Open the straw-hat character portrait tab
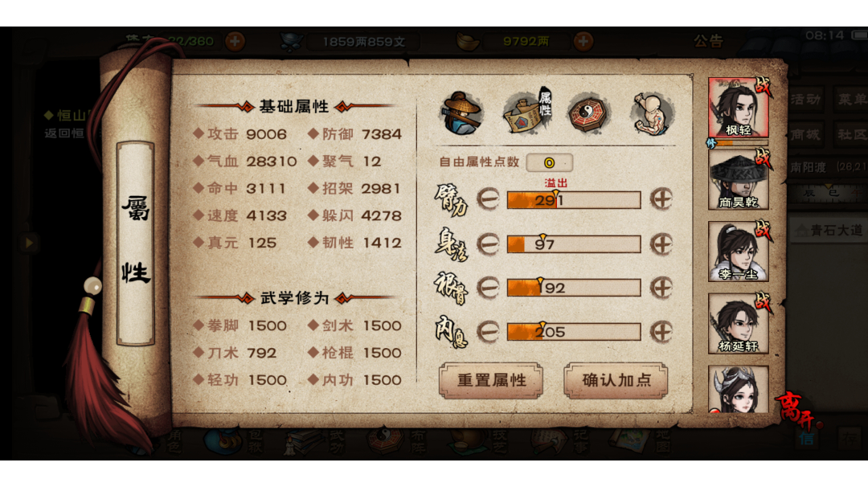 [461, 113]
